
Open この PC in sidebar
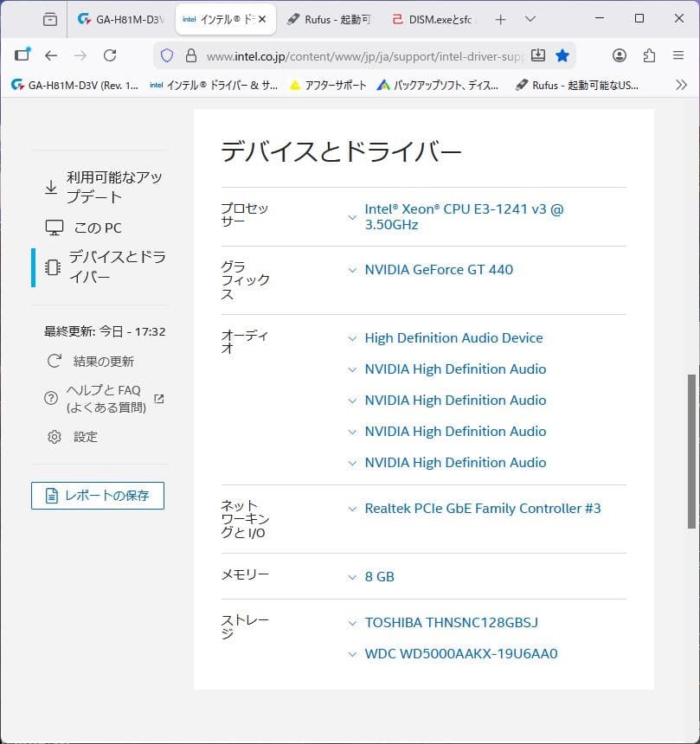click(x=84, y=228)
